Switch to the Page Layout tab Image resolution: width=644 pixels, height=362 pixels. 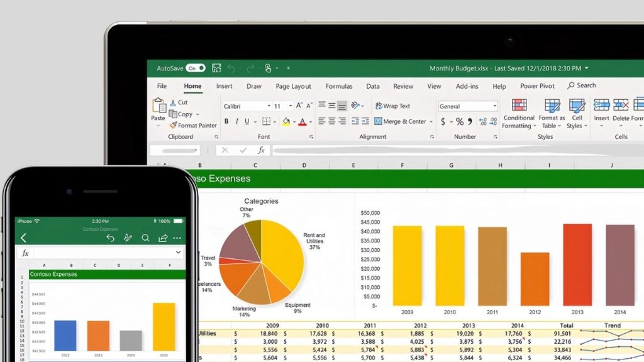(x=293, y=86)
